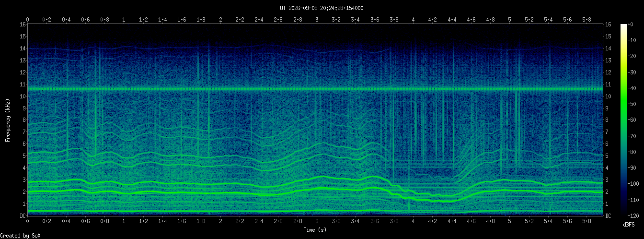Click the 11 kHz label on right axis
The height and width of the screenshot is (239, 644).
coord(609,84)
